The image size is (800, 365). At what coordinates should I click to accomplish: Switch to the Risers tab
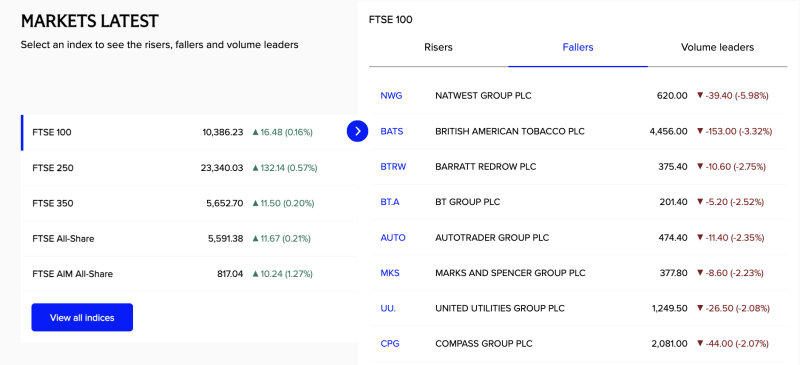438,47
